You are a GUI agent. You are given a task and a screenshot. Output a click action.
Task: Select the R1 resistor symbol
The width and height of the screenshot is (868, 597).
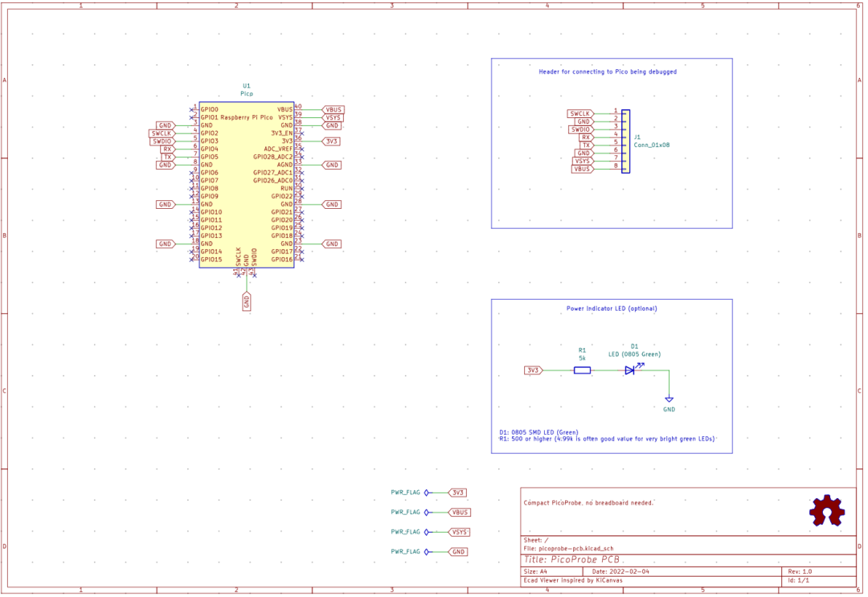(582, 370)
